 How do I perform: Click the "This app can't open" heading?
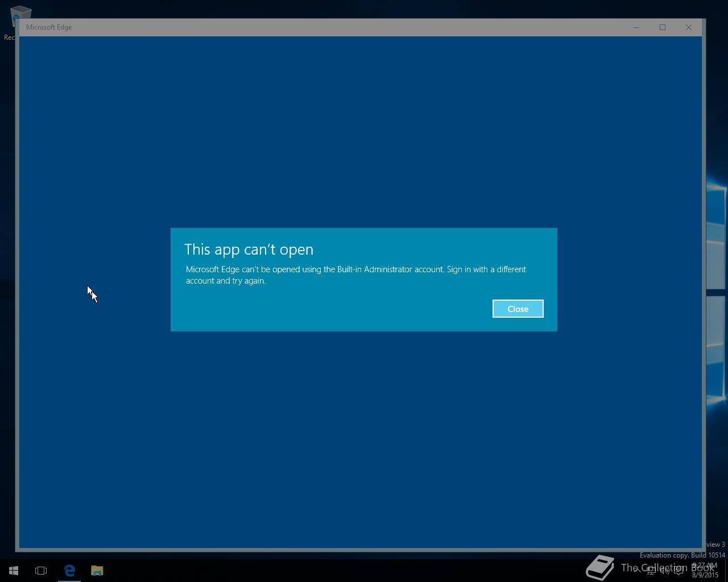click(249, 250)
